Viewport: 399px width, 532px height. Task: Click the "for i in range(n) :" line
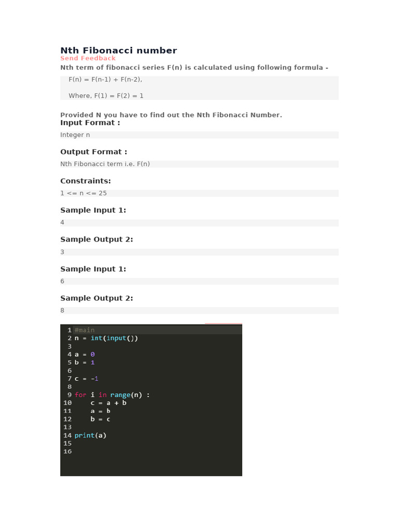click(112, 395)
